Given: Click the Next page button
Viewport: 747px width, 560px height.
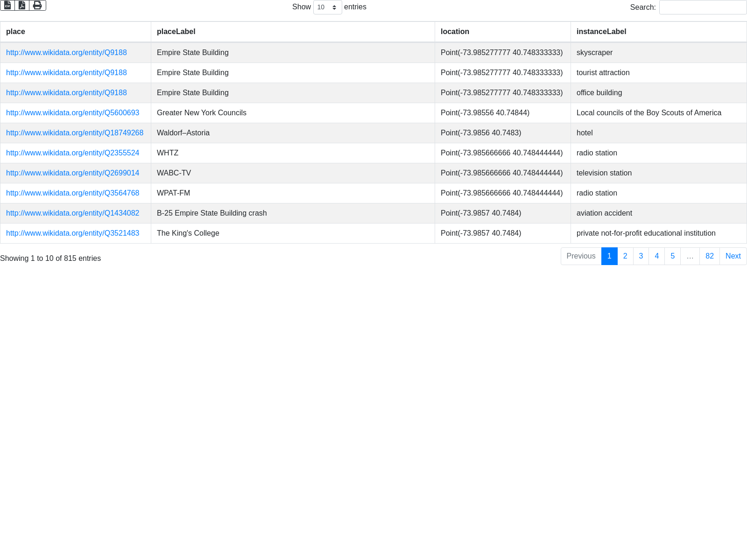Looking at the screenshot, I should [x=733, y=256].
